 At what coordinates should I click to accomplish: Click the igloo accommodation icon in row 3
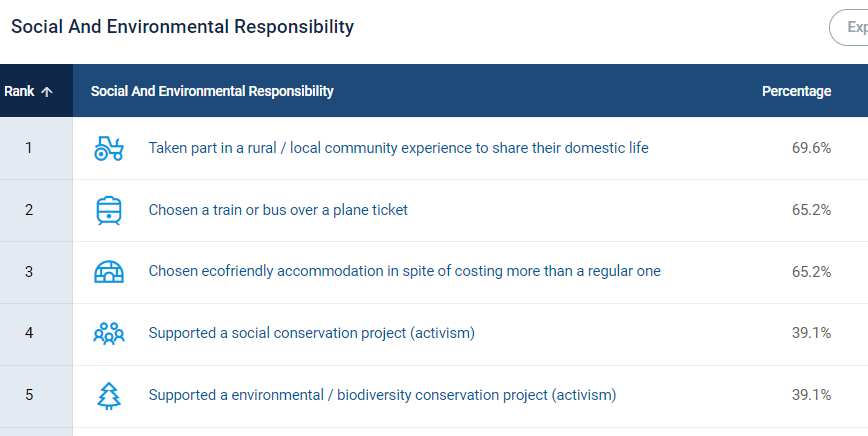[x=108, y=272]
